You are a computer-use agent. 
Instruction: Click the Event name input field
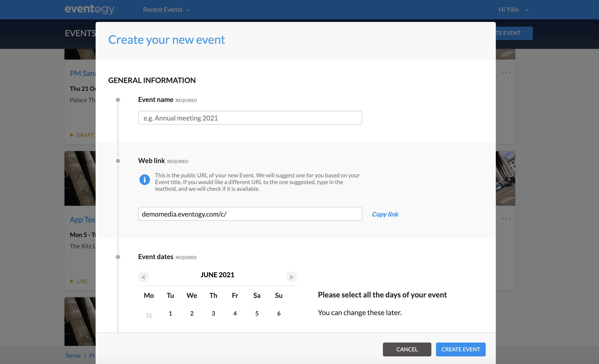tap(250, 118)
